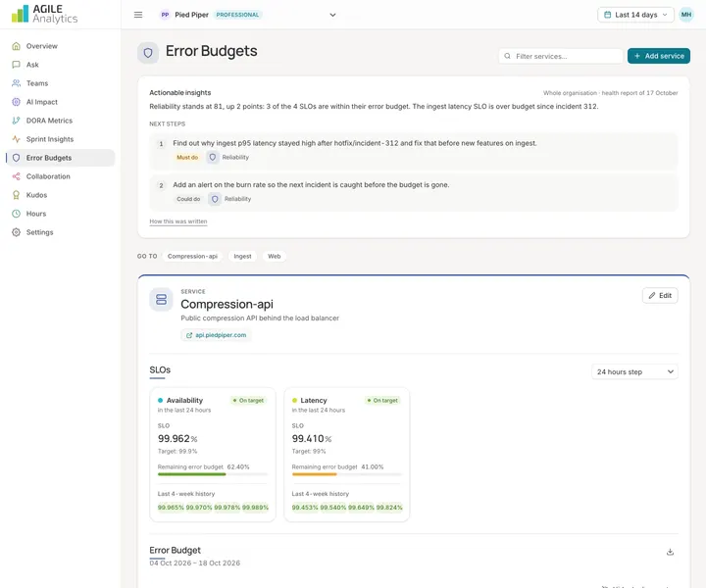
Task: Click the DORA Metrics branch icon
Action: tap(17, 121)
